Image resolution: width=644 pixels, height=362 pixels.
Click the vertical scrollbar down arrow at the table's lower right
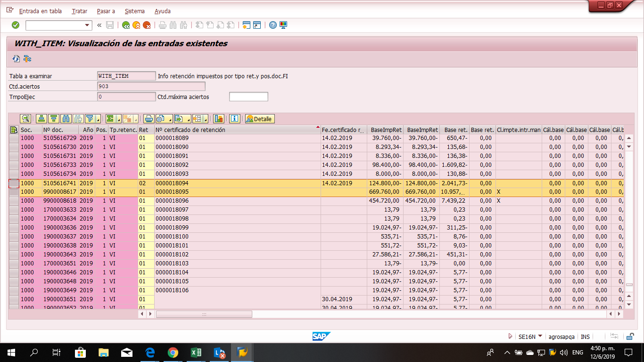coord(629,305)
